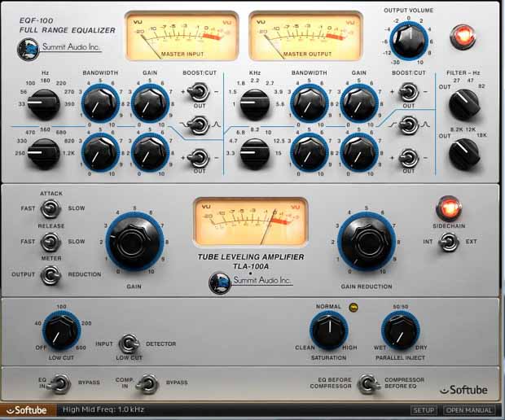Click the Master Output VU meter

pyautogui.click(x=305, y=36)
